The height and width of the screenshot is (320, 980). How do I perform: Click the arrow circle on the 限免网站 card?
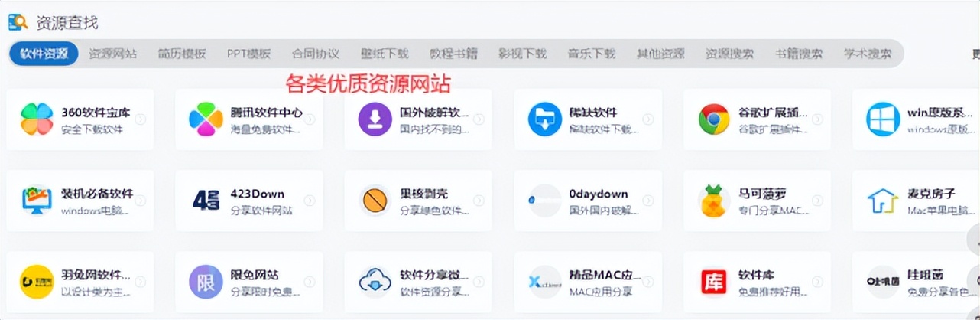click(x=309, y=282)
